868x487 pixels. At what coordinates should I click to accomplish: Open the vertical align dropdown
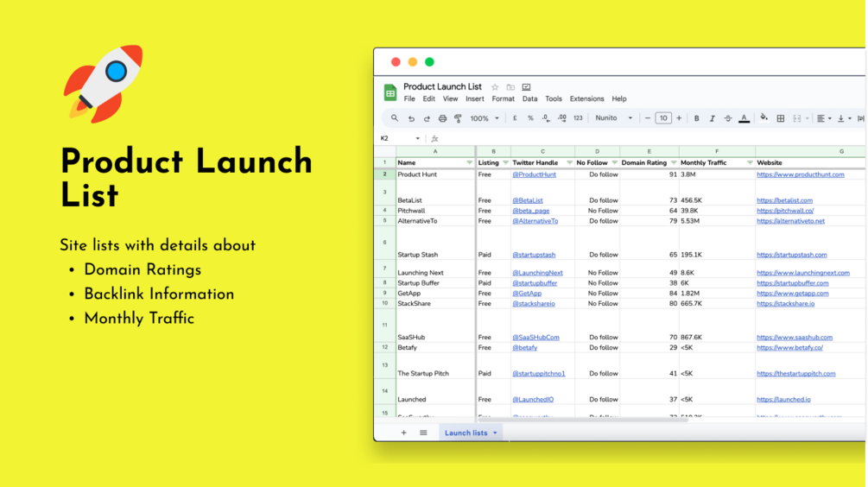(844, 118)
